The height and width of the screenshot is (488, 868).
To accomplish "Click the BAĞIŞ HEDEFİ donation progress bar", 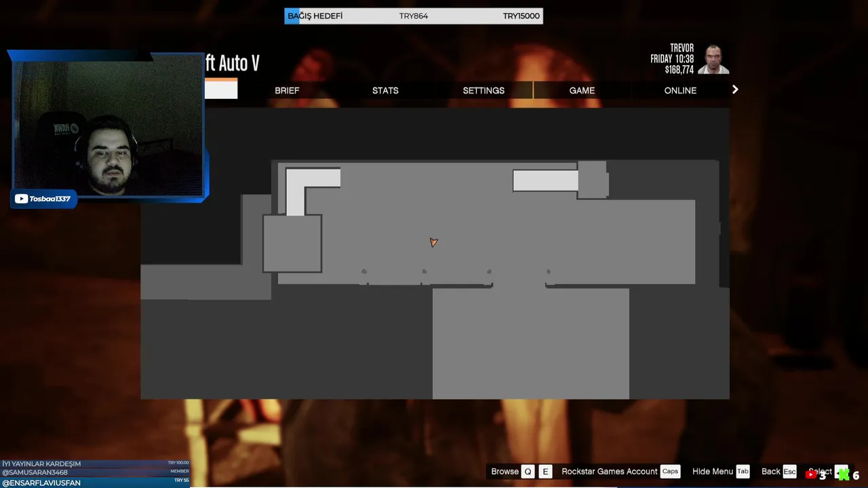I will (x=414, y=16).
